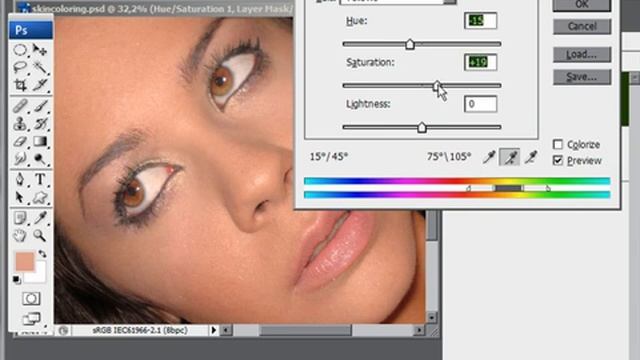Image resolution: width=640 pixels, height=360 pixels.
Task: Toggle the Preview checkbox
Action: (x=558, y=160)
